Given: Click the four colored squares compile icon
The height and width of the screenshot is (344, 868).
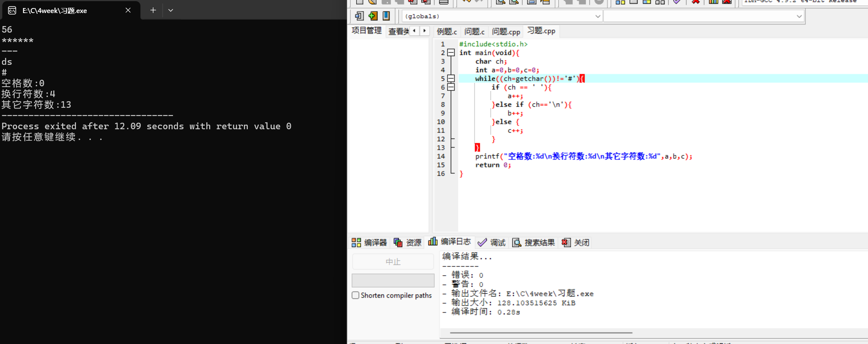Looking at the screenshot, I should click(620, 2).
